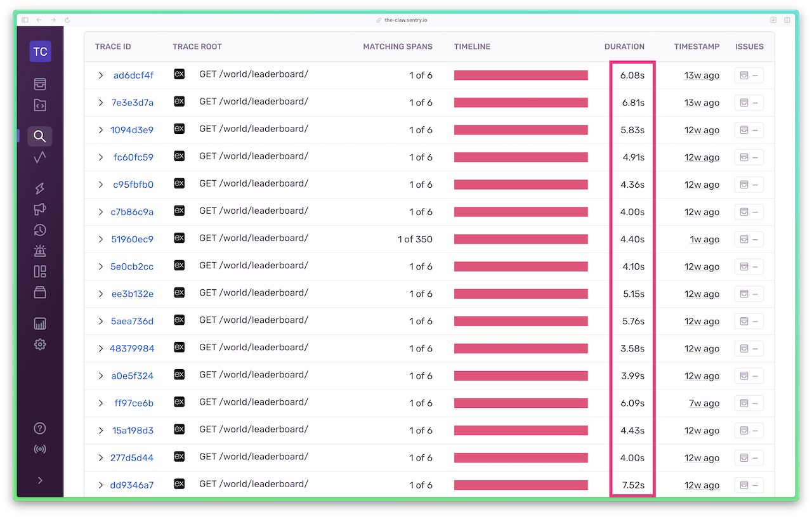Screen dimensions: 812x517
Task: Click the '1 of 350' matching spans cell
Action: (x=415, y=239)
